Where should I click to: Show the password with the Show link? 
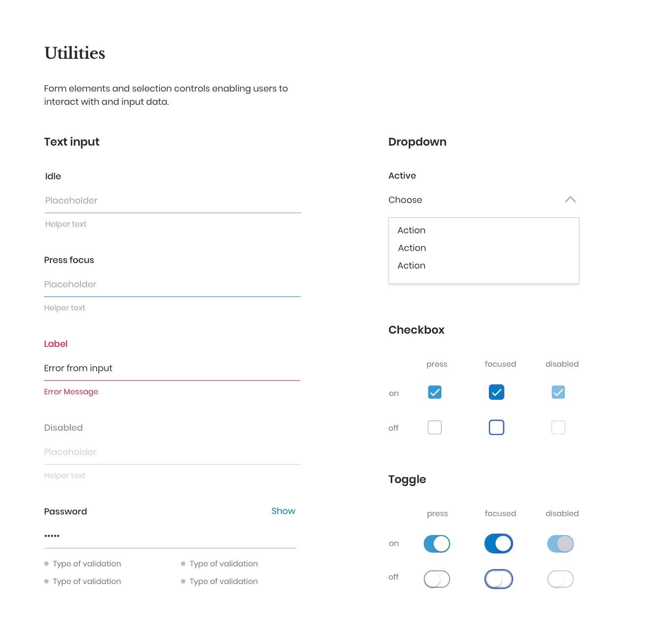[x=283, y=511]
